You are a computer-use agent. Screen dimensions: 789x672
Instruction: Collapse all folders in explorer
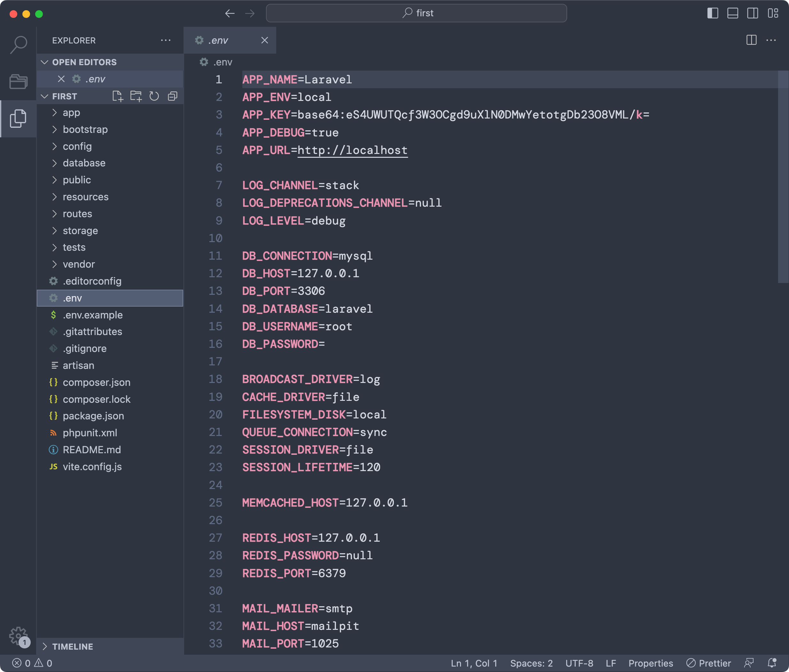(173, 96)
